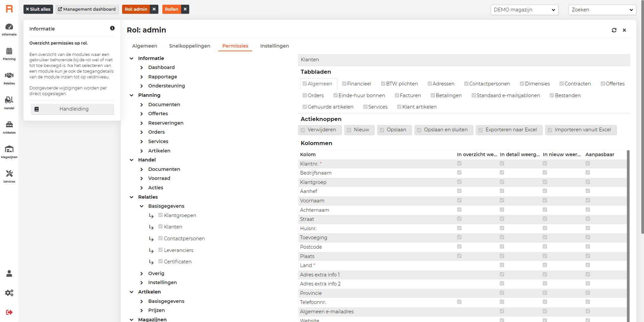Open the Handel sidebar module
The width and height of the screenshot is (644, 322).
(9, 103)
